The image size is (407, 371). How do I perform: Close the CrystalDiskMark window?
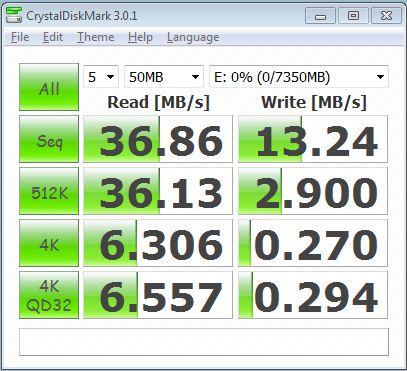click(386, 15)
